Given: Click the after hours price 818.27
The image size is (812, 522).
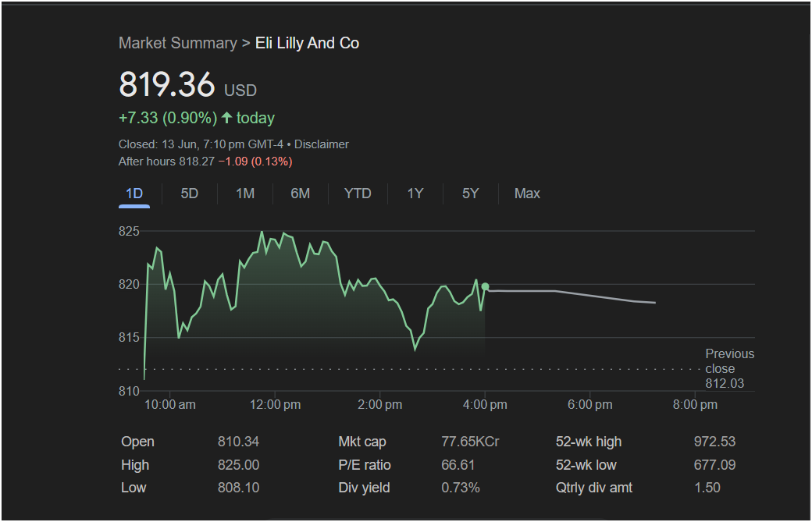Looking at the screenshot, I should [197, 162].
